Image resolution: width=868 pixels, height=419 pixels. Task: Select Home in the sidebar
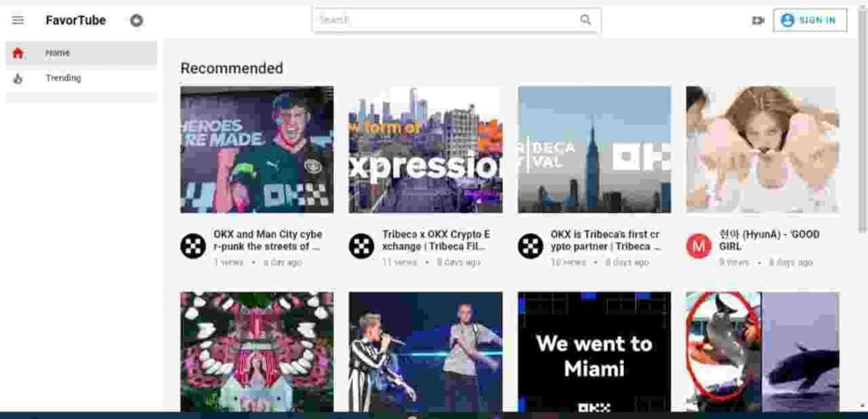(81, 53)
